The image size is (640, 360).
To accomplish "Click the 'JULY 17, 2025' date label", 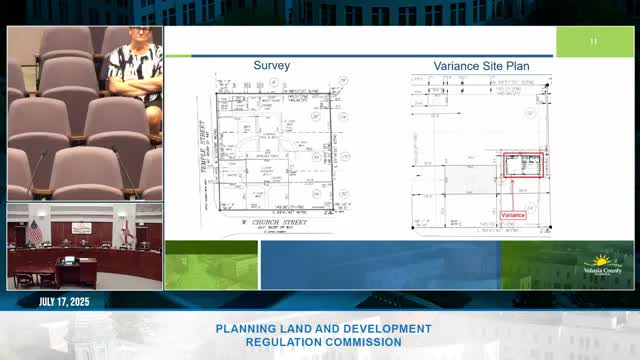I will coord(64,302).
